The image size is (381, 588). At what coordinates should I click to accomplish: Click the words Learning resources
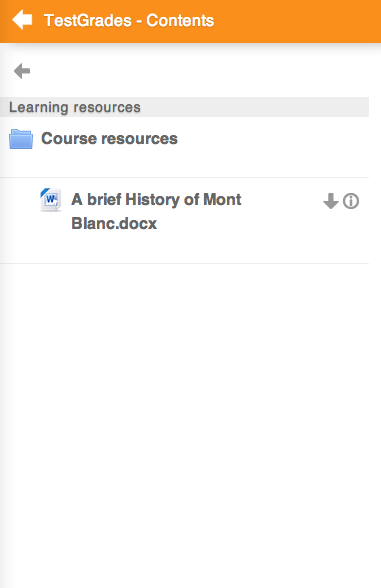pos(75,107)
